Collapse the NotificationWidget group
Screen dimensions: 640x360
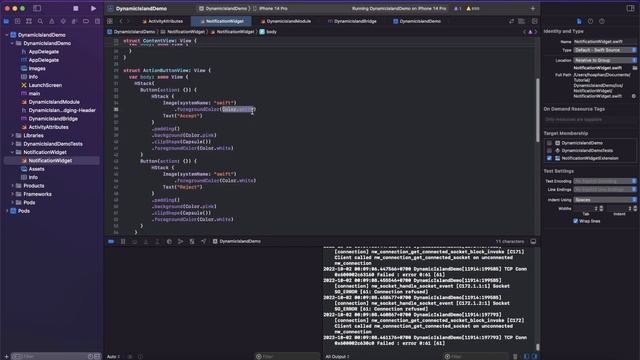click(x=12, y=152)
